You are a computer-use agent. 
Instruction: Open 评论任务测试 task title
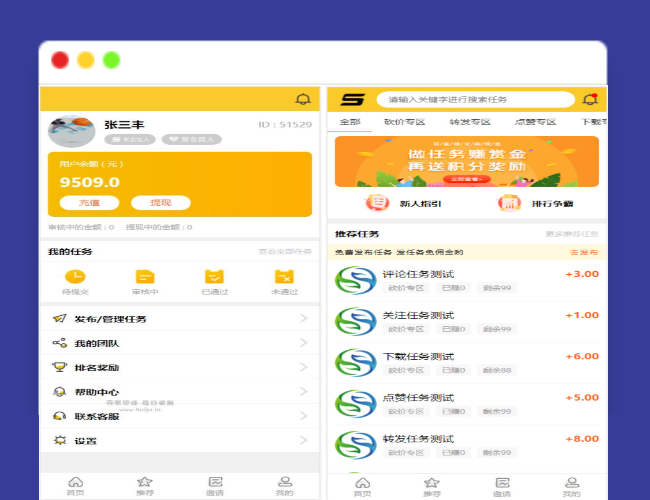tap(418, 274)
